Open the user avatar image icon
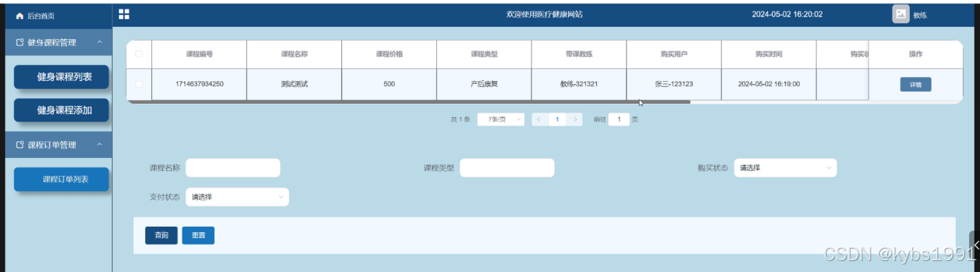This screenshot has width=980, height=272. pos(901,14)
